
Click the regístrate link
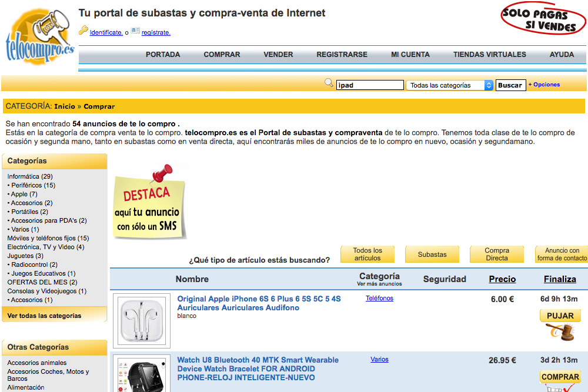pyautogui.click(x=156, y=32)
